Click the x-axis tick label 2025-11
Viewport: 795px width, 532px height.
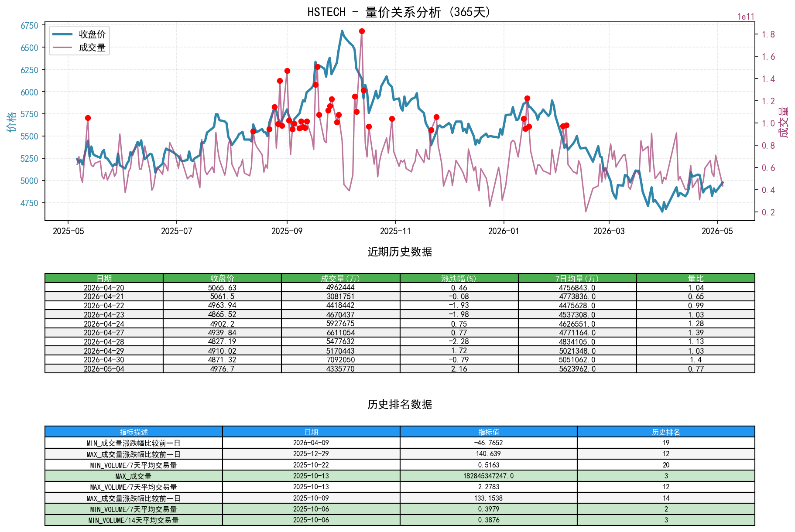click(395, 231)
